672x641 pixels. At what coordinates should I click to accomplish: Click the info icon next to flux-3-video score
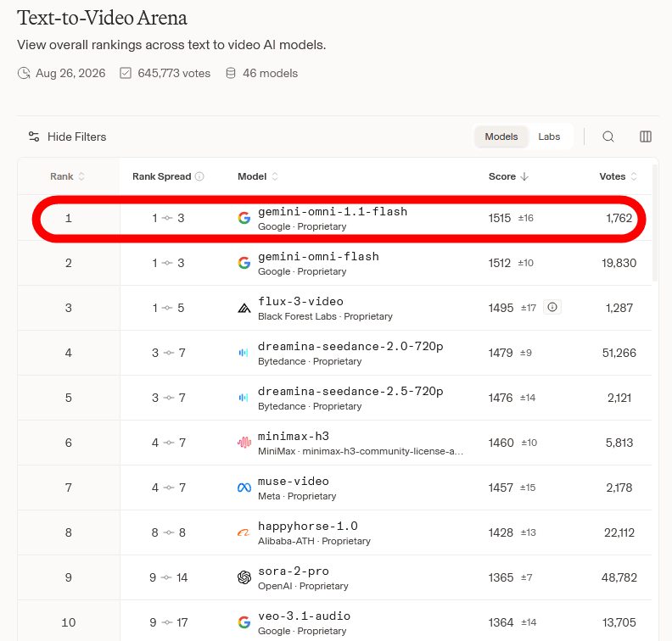click(x=552, y=307)
